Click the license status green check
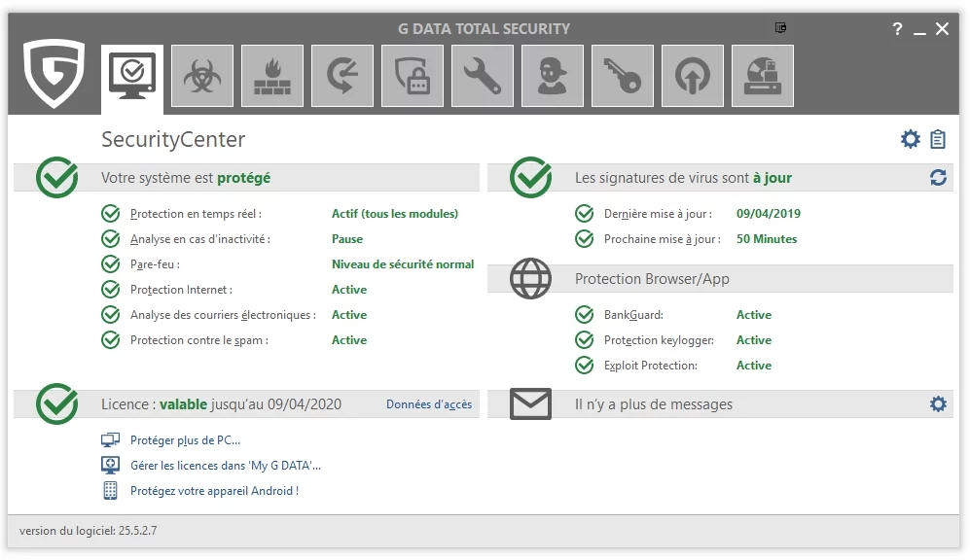Image resolution: width=970 pixels, height=560 pixels. [x=56, y=403]
